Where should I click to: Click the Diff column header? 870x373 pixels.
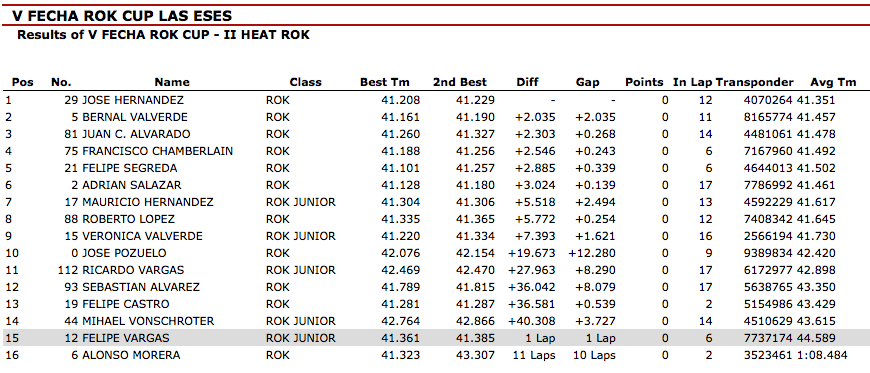(527, 82)
